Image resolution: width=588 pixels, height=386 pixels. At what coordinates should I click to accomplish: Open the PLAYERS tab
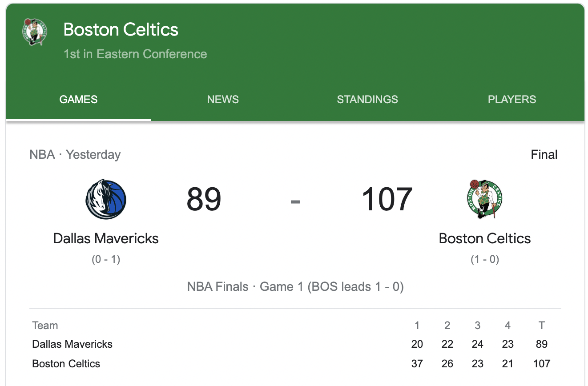pos(512,99)
